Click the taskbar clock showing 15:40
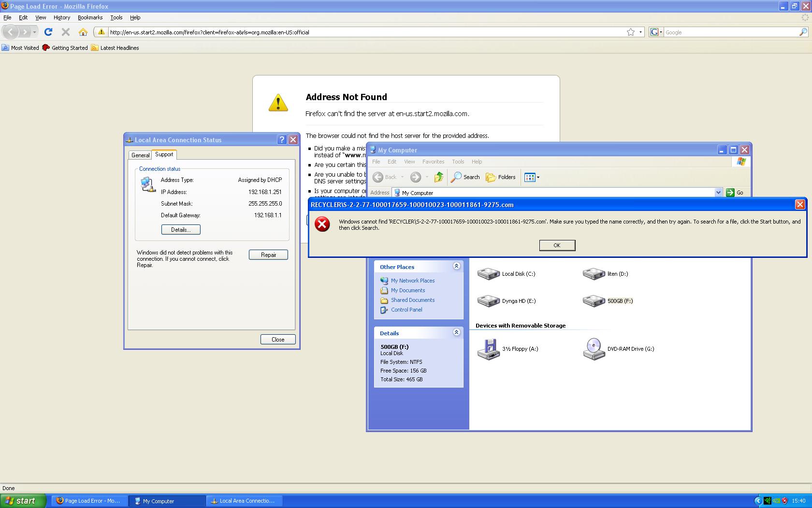 799,501
